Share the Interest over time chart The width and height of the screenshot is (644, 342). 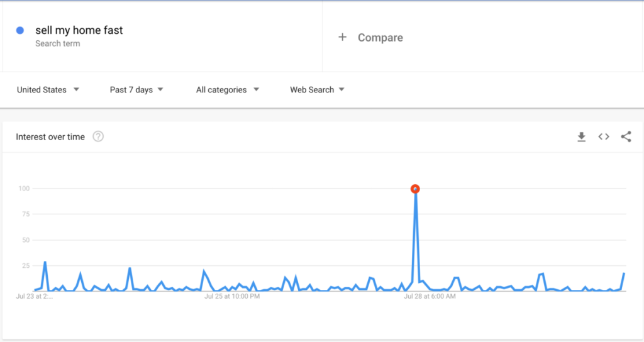(x=626, y=137)
